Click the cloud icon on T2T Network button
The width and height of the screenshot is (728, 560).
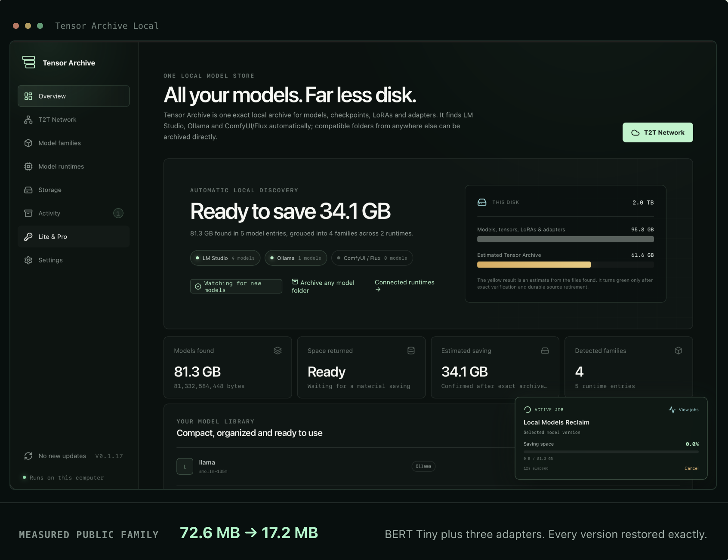coord(635,132)
